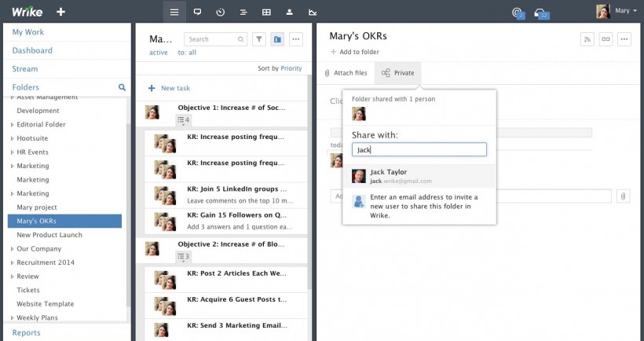Click Jack Taylor's avatar in suggestions
The image size is (644, 341).
pyautogui.click(x=359, y=176)
